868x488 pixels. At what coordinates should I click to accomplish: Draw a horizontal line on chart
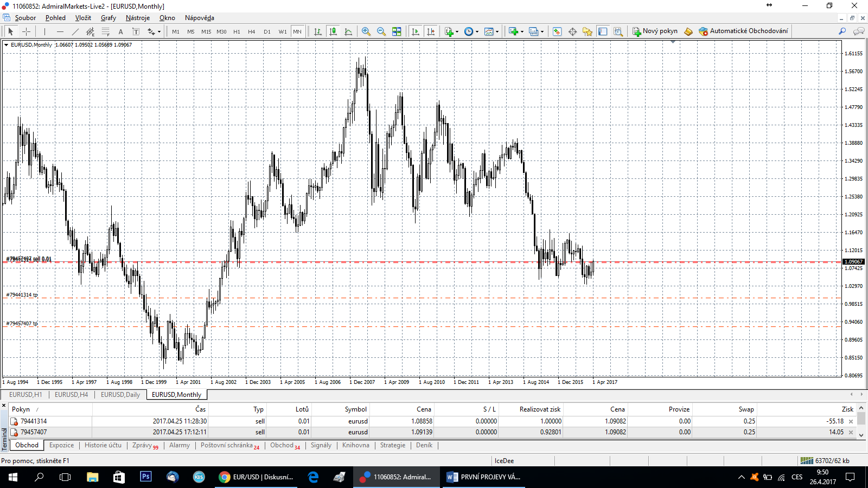(x=60, y=31)
